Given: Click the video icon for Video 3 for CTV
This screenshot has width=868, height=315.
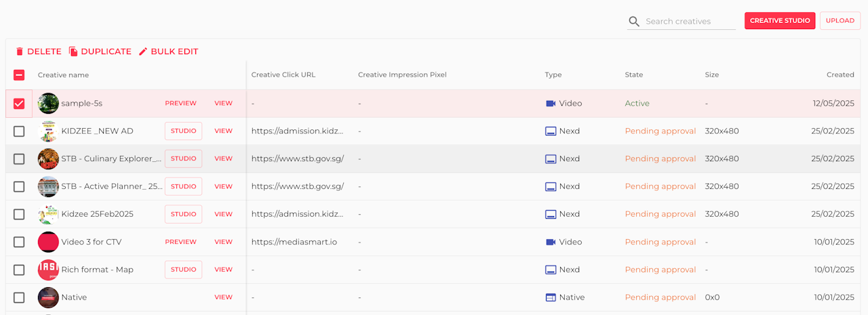Looking at the screenshot, I should (x=551, y=242).
